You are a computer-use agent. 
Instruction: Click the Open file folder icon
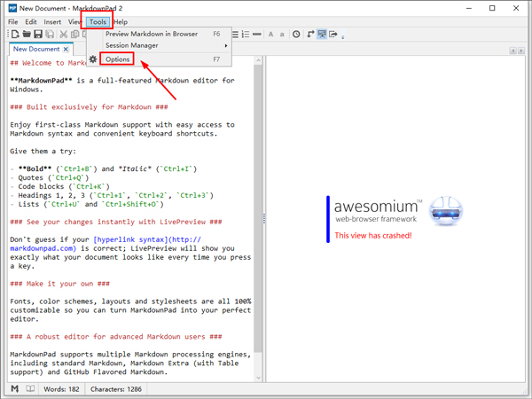pyautogui.click(x=27, y=35)
